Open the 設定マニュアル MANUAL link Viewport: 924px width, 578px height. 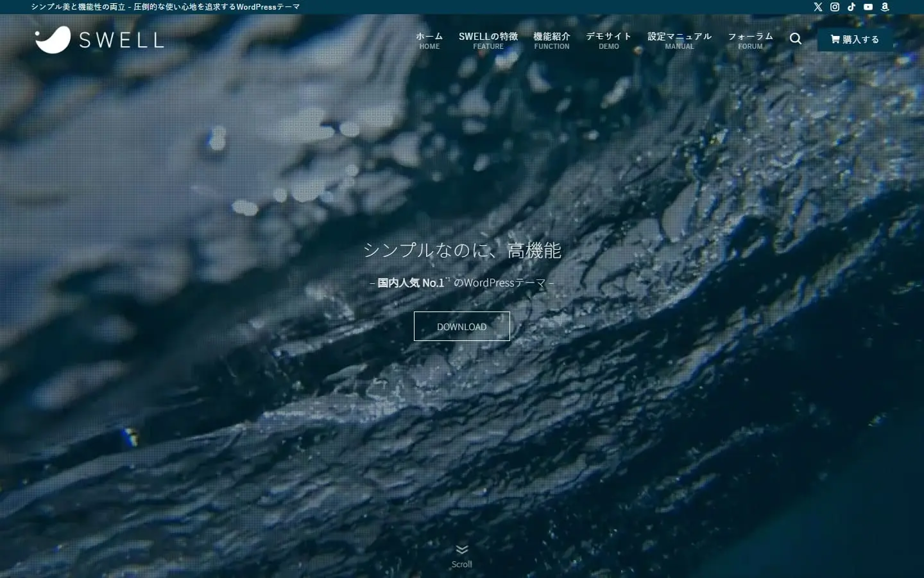coord(679,40)
